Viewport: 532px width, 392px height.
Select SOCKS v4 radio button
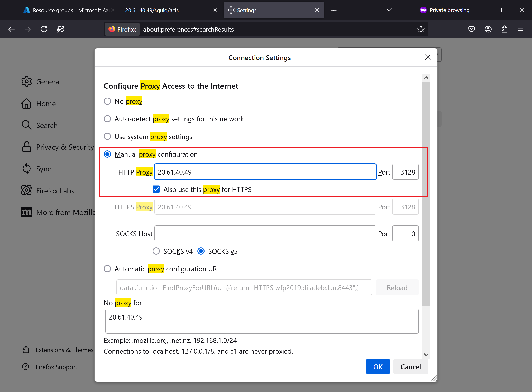156,251
